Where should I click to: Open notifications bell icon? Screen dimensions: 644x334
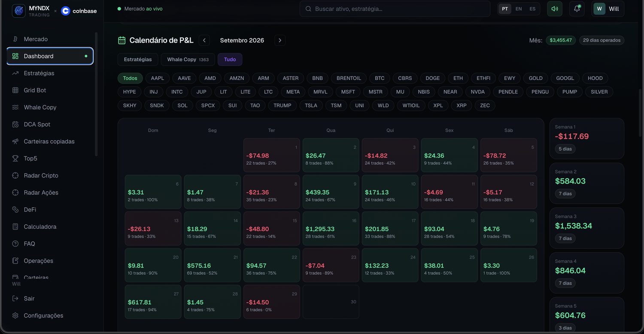pyautogui.click(x=577, y=9)
